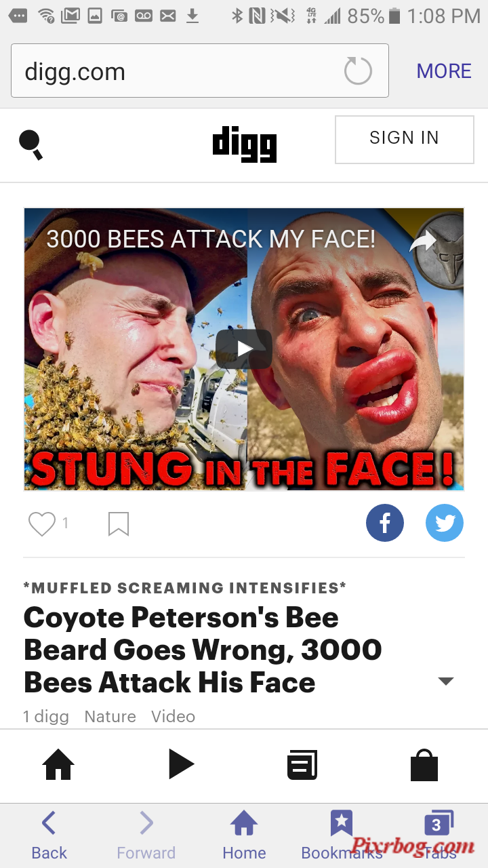Click the digg logo
This screenshot has width=488, height=868.
[x=245, y=144]
